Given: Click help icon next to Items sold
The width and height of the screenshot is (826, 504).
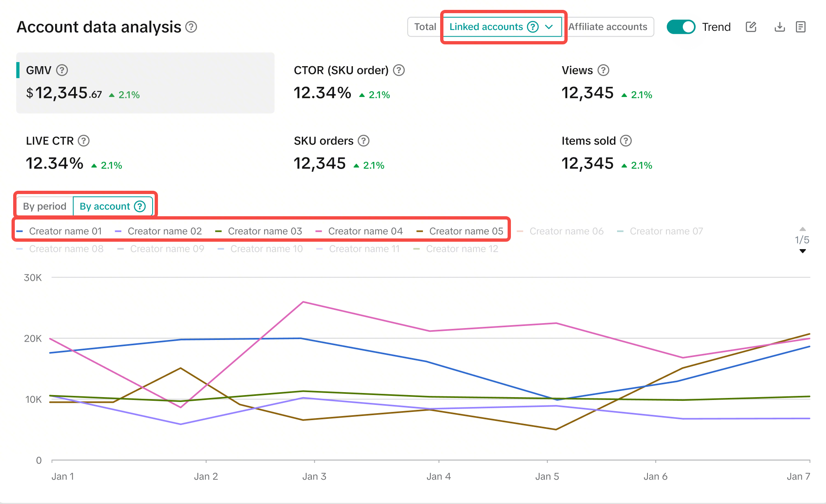Looking at the screenshot, I should pyautogui.click(x=626, y=141).
